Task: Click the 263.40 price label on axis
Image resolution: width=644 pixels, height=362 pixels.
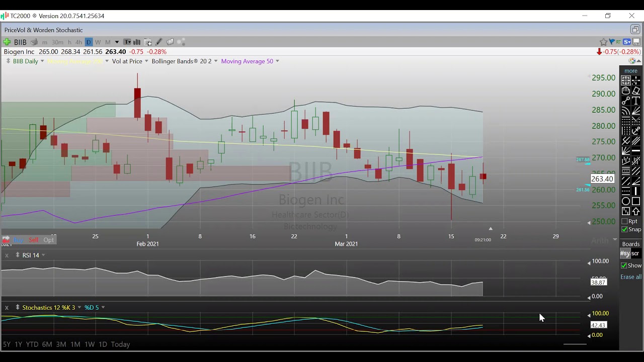Action: 602,179
